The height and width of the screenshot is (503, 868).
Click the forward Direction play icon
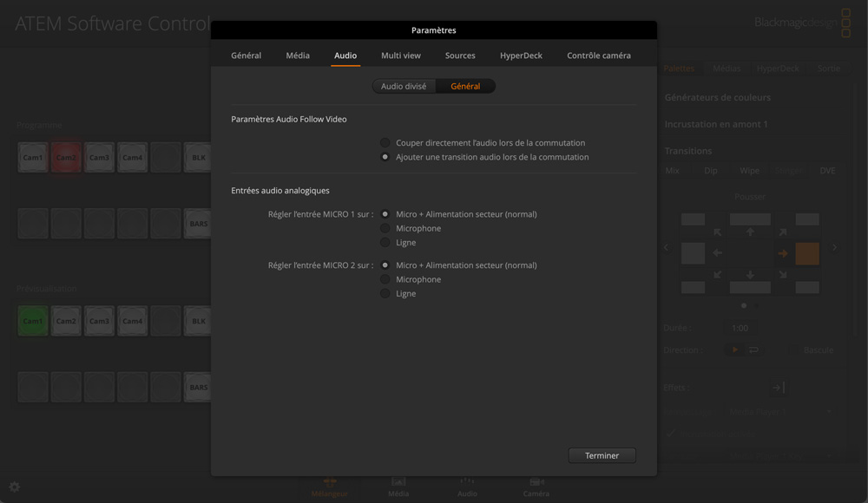(x=734, y=349)
